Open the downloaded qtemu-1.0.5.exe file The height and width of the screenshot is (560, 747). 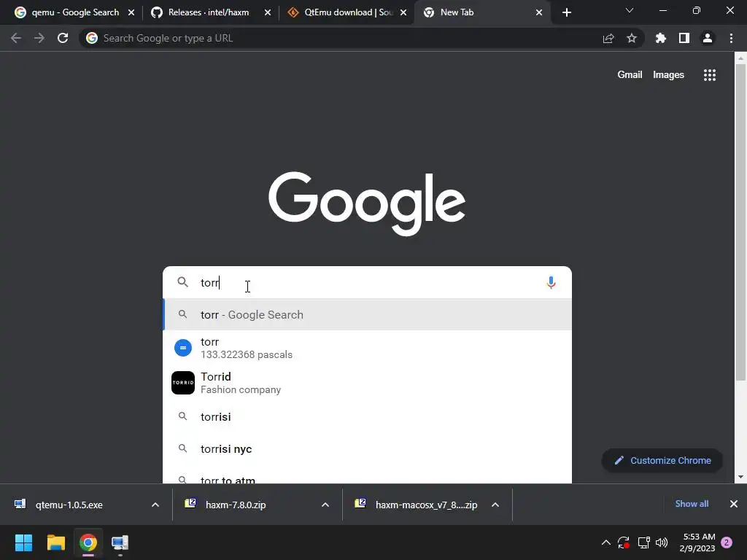(69, 505)
